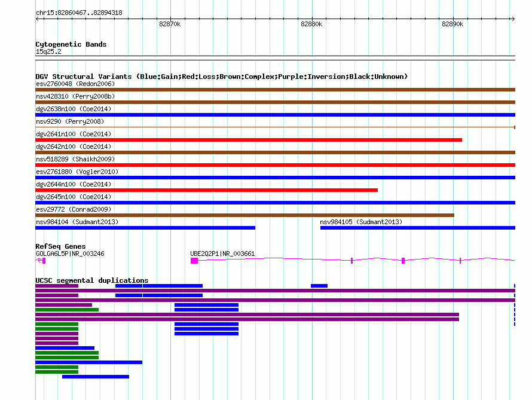Click the brown bar of esv29772
Viewport: 532px width, 400px height.
244,215
